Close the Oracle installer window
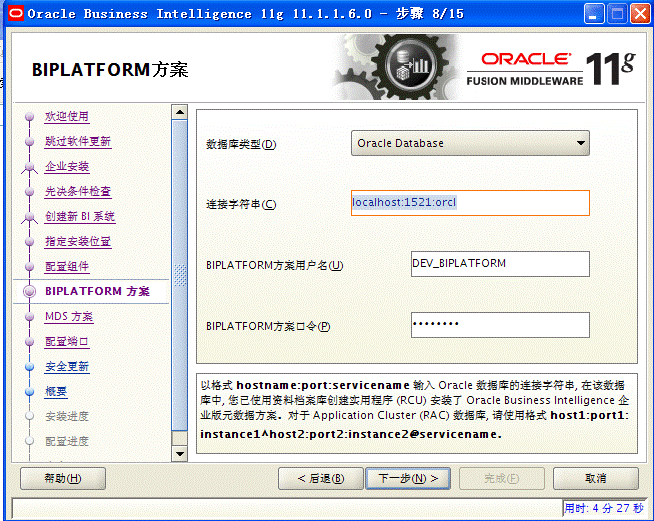 pos(640,14)
